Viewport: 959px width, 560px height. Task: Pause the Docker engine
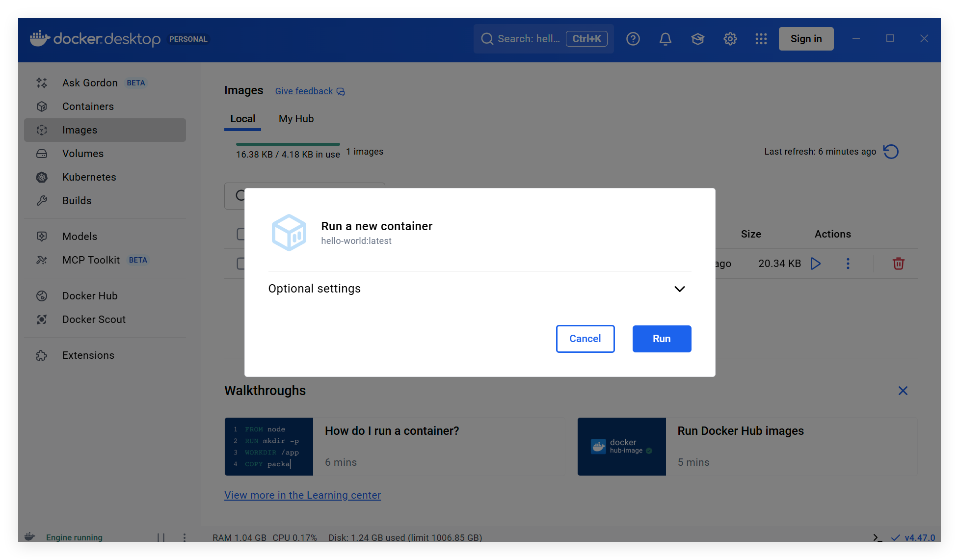[x=161, y=537]
